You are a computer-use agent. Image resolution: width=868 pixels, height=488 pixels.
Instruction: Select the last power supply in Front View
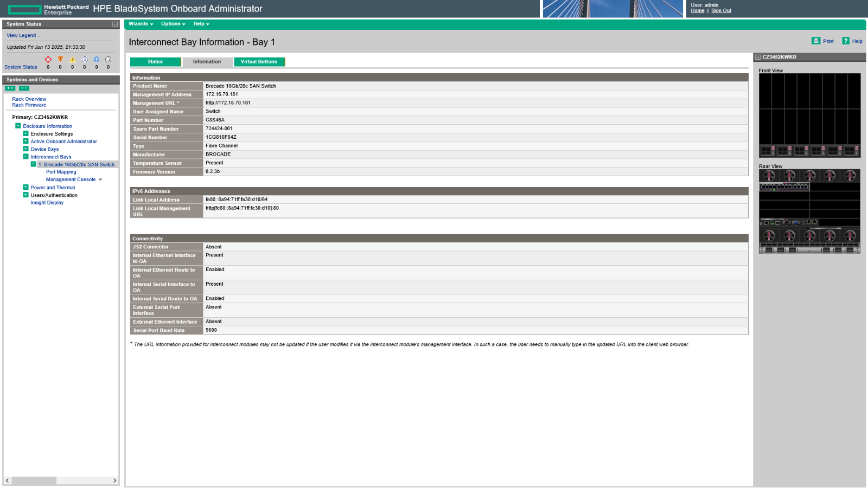[852, 151]
